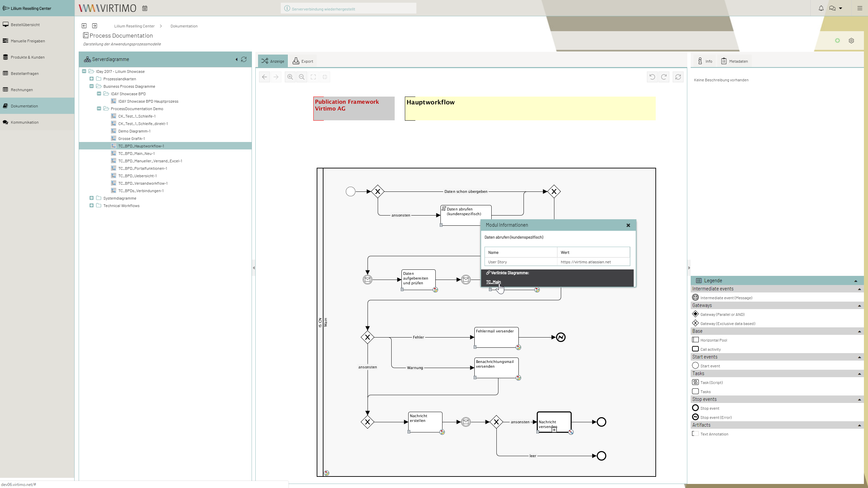Navigate back with the breadcrumb left-arrow icon
The height and width of the screenshot is (488, 868).
pos(84,26)
